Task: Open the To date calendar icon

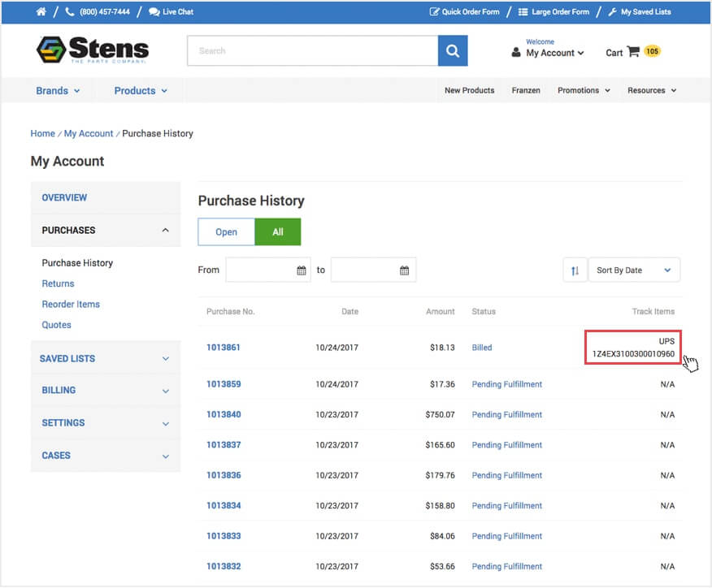Action: (x=404, y=270)
